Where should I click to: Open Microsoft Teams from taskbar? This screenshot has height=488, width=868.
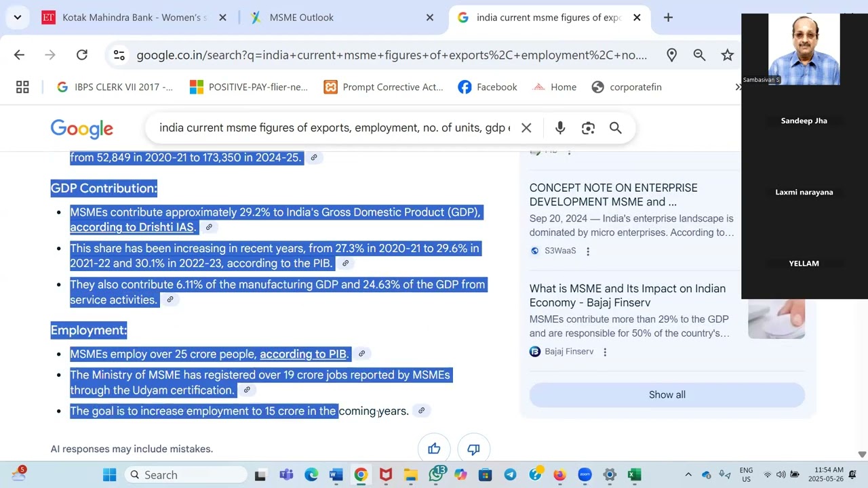286,474
